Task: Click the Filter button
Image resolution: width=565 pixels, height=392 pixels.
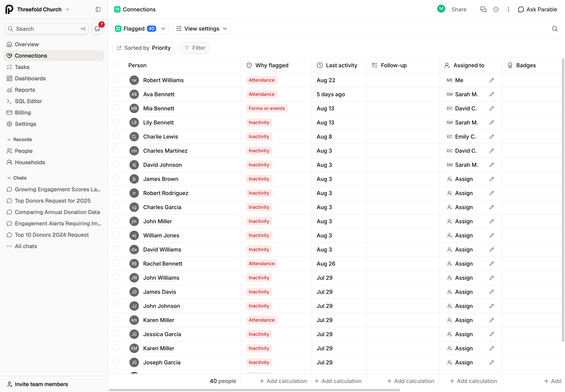Action: 195,48
